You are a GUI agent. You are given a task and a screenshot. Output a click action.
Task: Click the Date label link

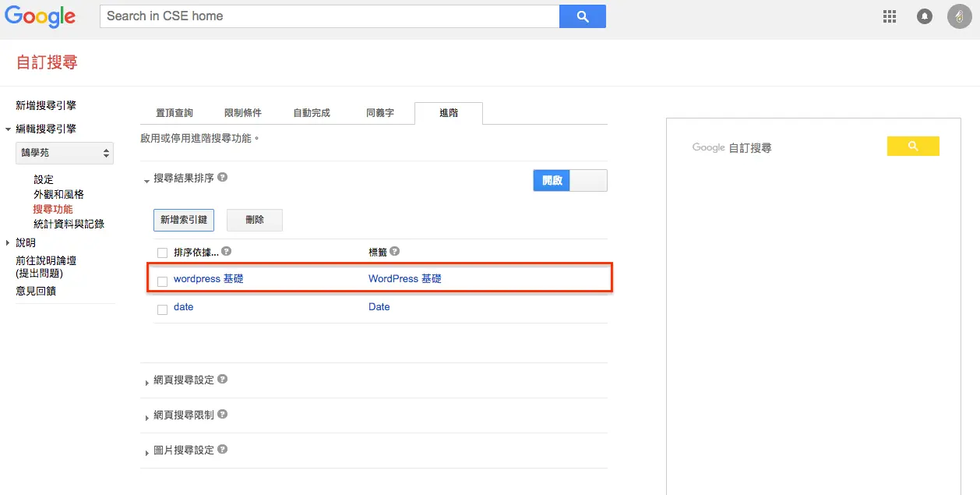point(379,306)
